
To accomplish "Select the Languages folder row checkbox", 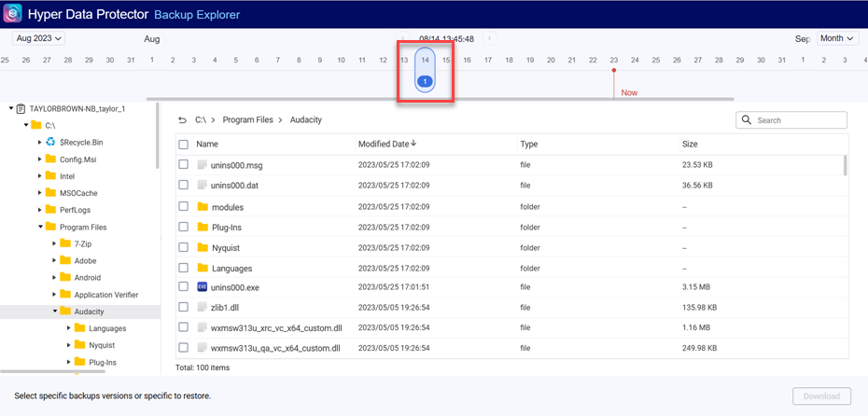I will pos(183,268).
